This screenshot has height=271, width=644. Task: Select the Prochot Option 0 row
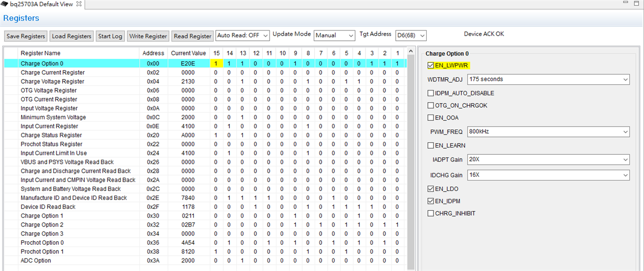pos(205,242)
